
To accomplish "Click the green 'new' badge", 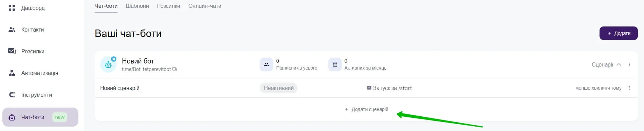I will tap(60, 117).
